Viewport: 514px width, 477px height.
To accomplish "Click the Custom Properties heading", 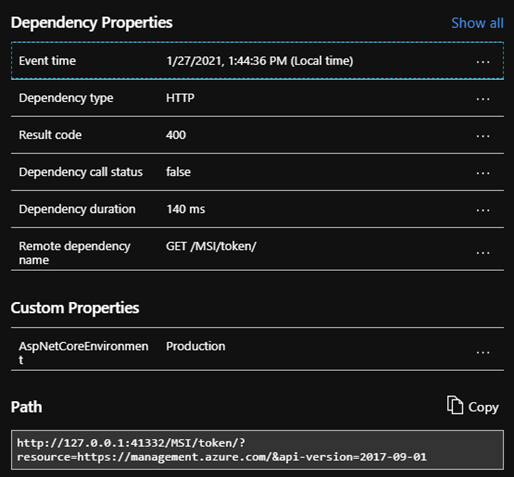I will click(75, 308).
